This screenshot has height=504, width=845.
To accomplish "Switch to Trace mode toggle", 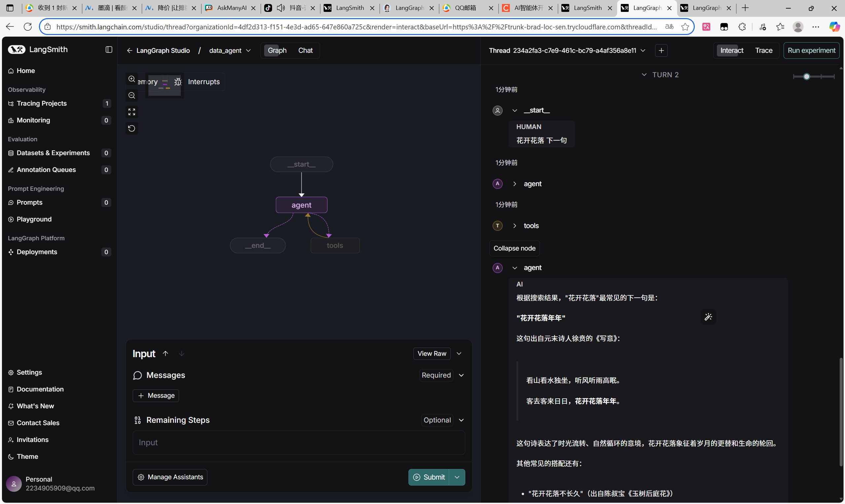I will tap(763, 50).
